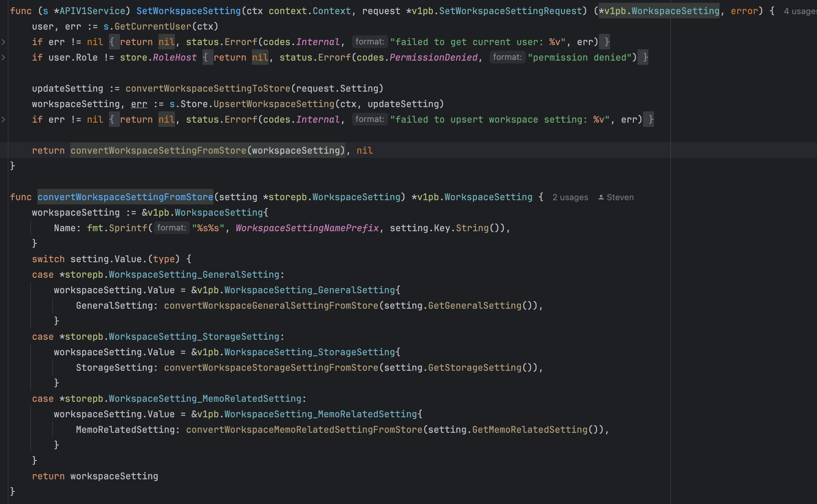Click convertWorkspaceSettingFromStore name in func declaration
This screenshot has height=504, width=817.
pyautogui.click(x=125, y=197)
